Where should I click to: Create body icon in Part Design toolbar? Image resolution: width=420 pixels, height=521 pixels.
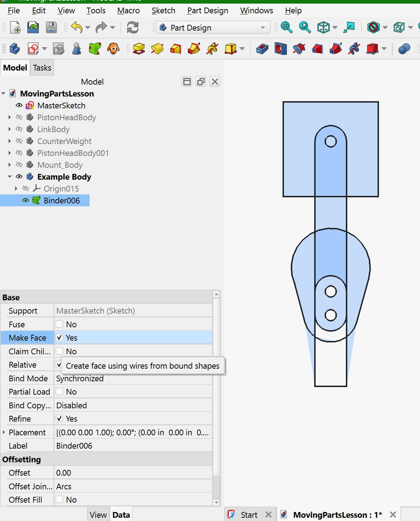pyautogui.click(x=14, y=48)
